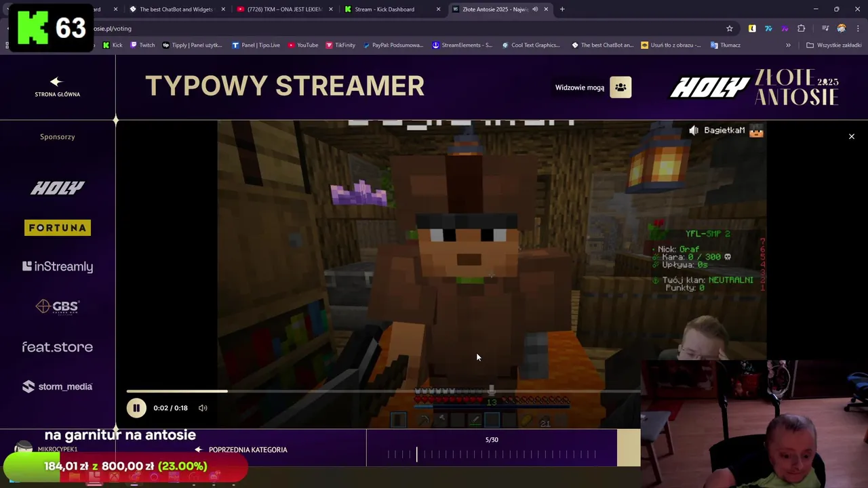The width and height of the screenshot is (868, 488).
Task: Click the '0:02 / 0:18' video time readout
Action: click(170, 408)
